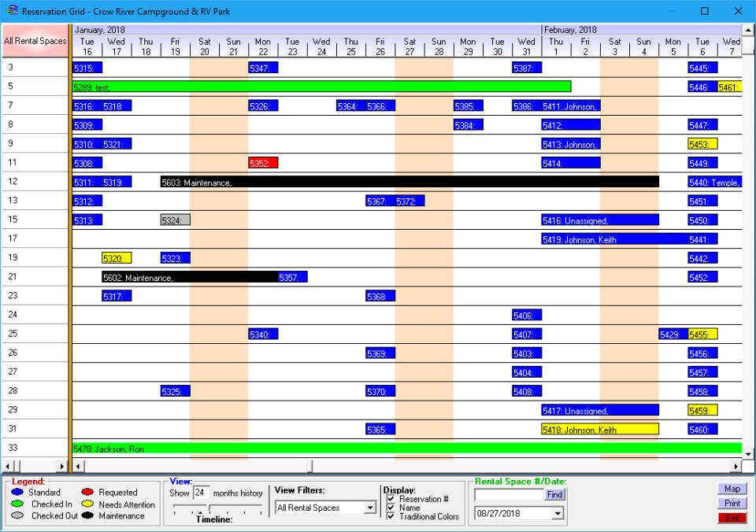Image resolution: width=756 pixels, height=532 pixels.
Task: Select reservation 5419 Johnson, Keith
Action: point(615,238)
